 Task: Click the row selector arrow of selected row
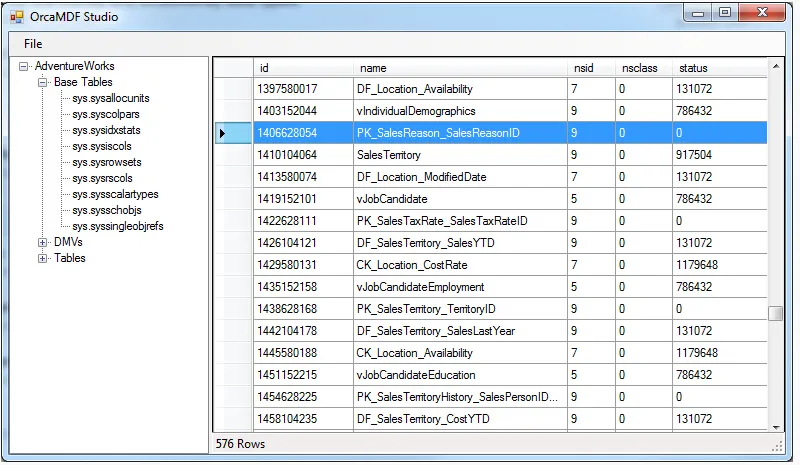coord(222,133)
